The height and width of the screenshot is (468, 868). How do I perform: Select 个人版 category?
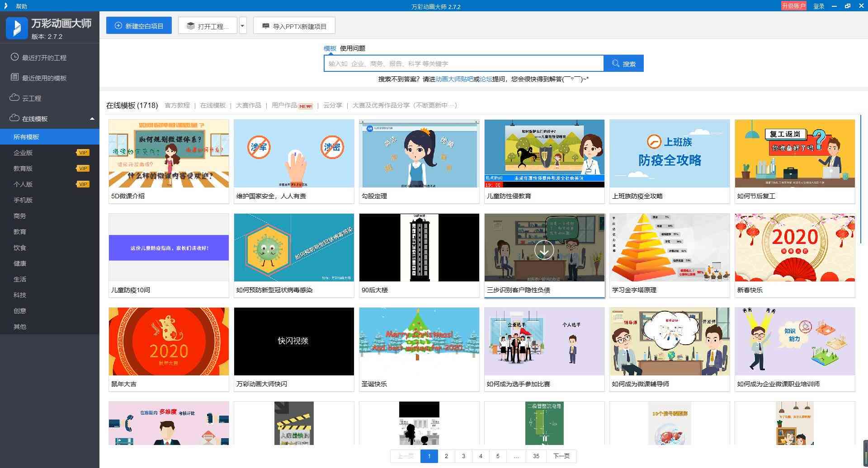[50, 184]
